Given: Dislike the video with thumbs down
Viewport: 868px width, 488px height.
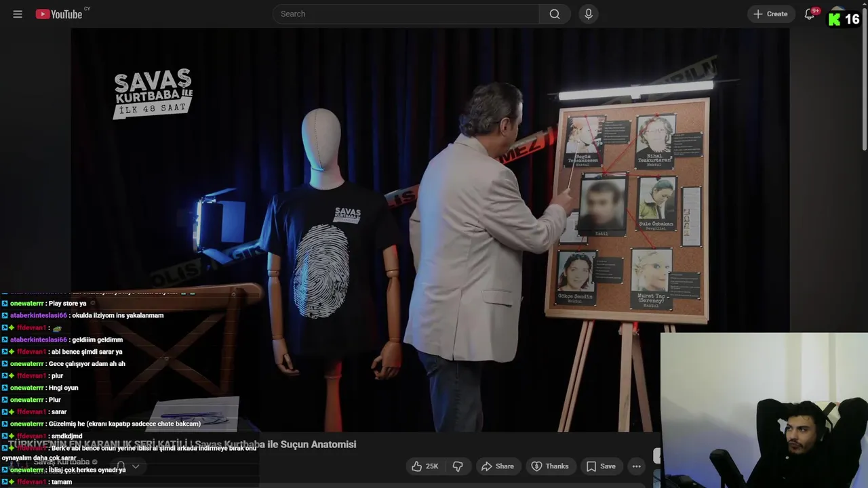Looking at the screenshot, I should 458,466.
